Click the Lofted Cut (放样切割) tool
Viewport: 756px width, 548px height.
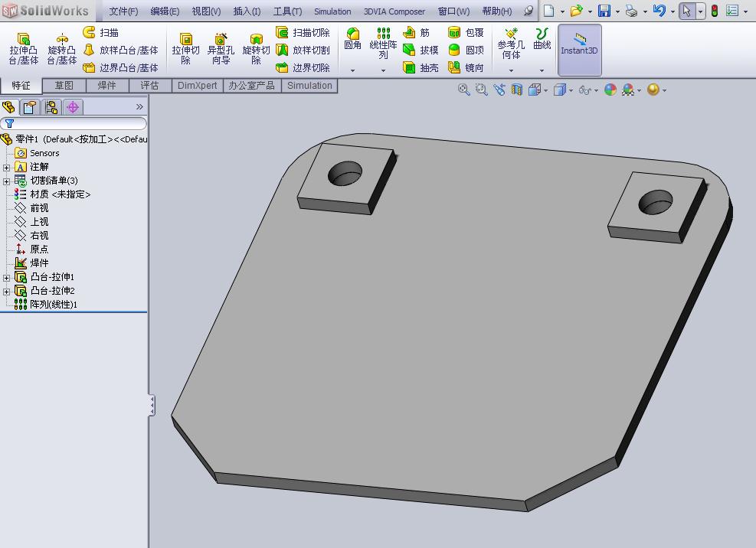(x=303, y=50)
